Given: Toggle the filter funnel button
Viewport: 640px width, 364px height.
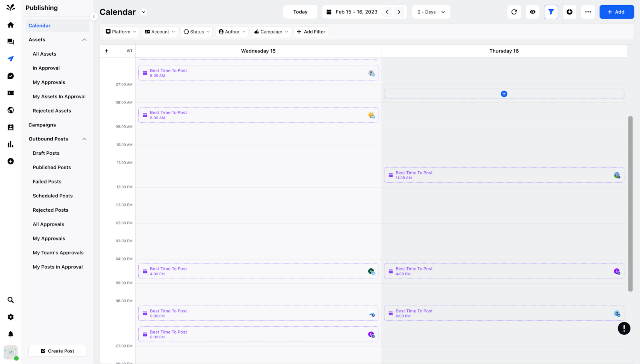Looking at the screenshot, I should pyautogui.click(x=551, y=12).
